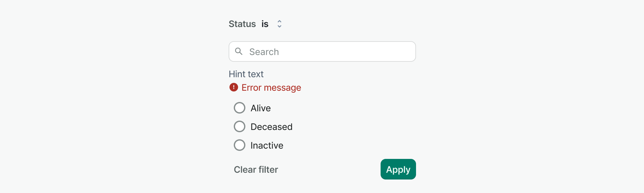Choose the Deceased radio button
This screenshot has height=193, width=644.
(x=240, y=127)
